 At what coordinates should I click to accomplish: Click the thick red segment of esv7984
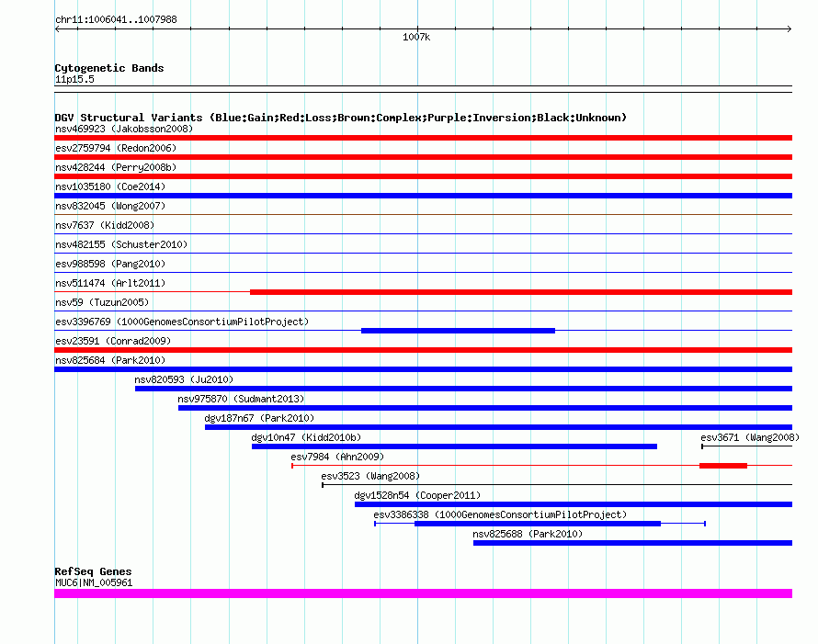[723, 466]
